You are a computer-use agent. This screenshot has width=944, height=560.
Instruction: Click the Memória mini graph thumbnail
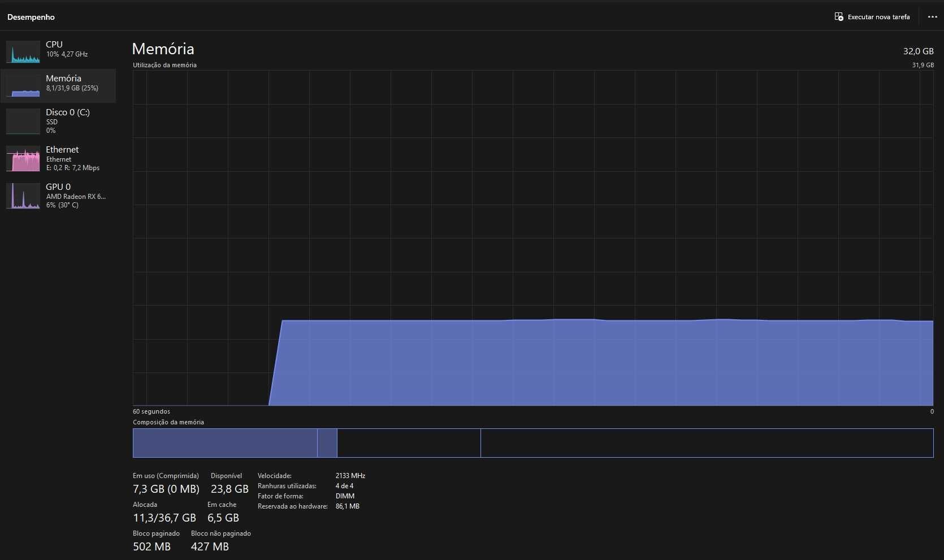point(23,86)
